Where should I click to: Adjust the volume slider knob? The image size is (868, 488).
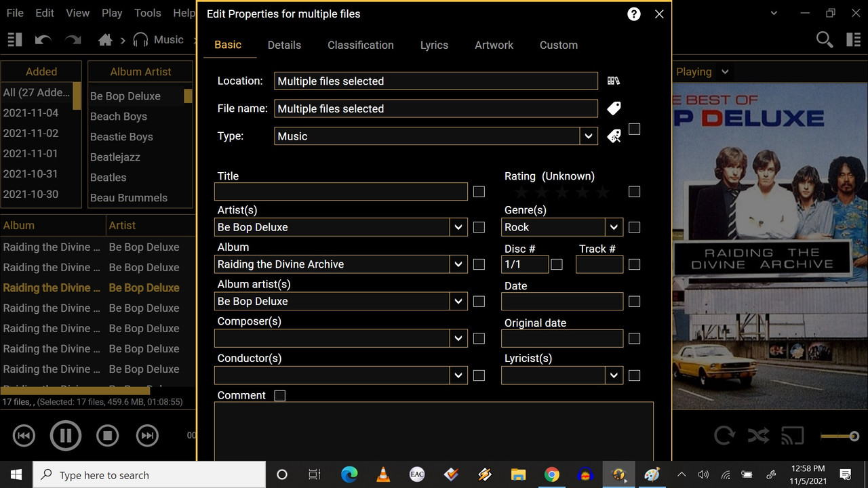(x=854, y=436)
